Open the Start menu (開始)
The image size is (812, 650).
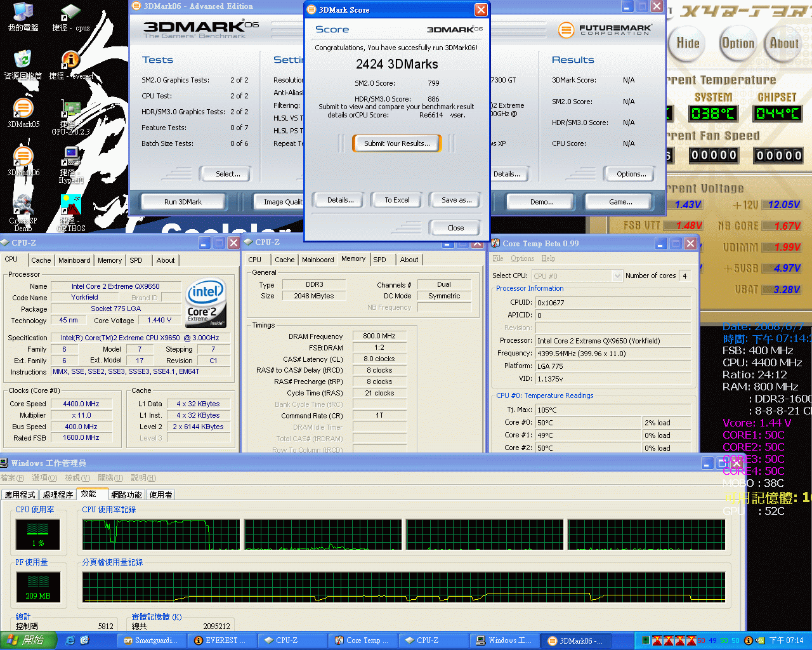29,640
